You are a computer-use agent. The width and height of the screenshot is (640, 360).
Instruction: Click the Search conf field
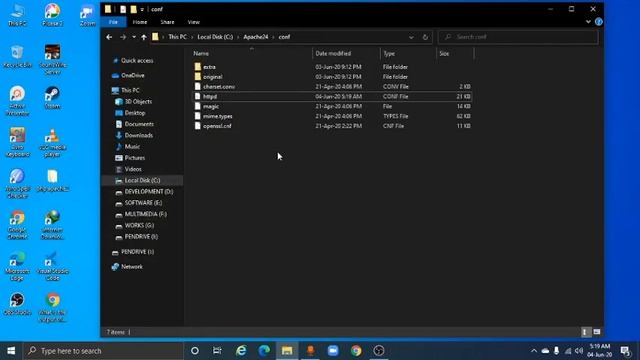(518, 37)
